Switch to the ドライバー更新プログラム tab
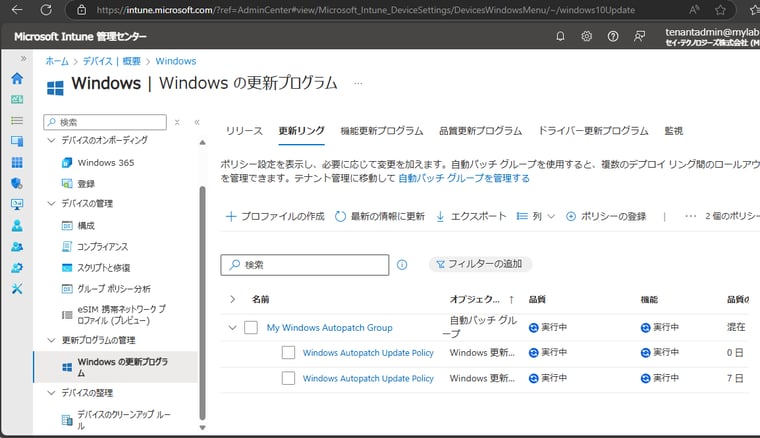Screen dimensions: 760x438 point(593,131)
